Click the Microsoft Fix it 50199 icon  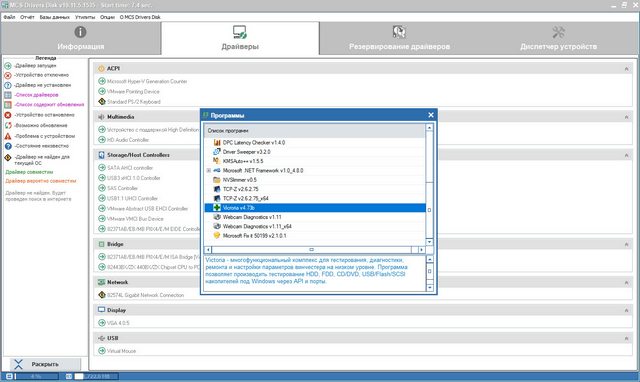[217, 235]
